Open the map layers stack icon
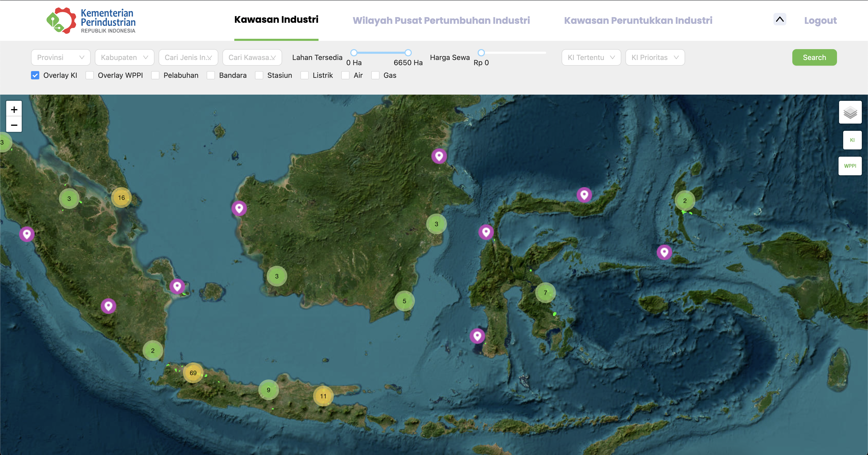The height and width of the screenshot is (455, 868). pyautogui.click(x=850, y=112)
